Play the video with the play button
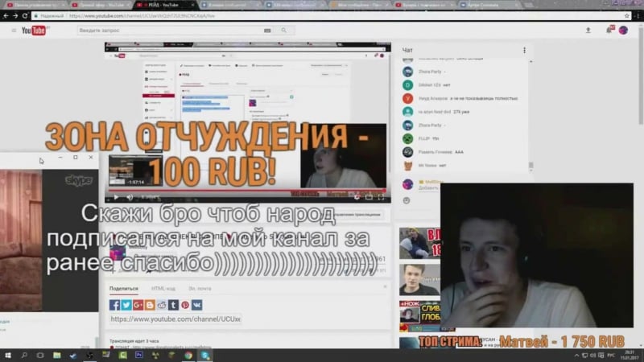Screen dimensions: 644x362 tap(116, 197)
